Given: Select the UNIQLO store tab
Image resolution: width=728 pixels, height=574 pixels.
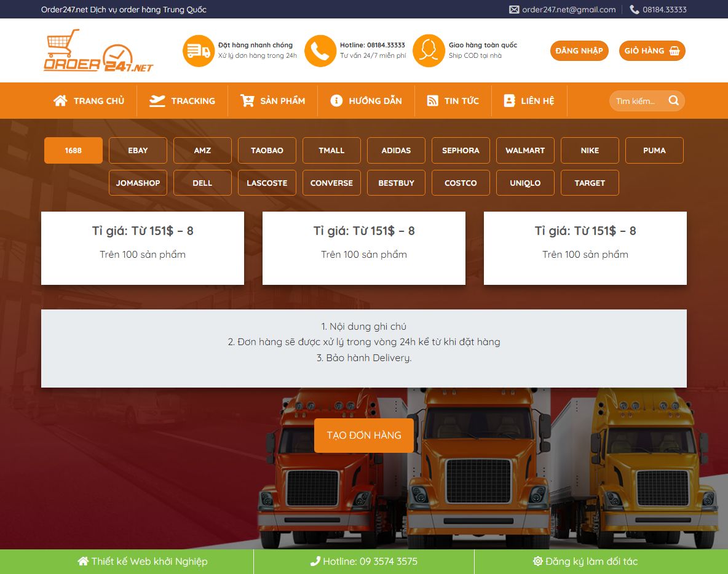Looking at the screenshot, I should (525, 183).
